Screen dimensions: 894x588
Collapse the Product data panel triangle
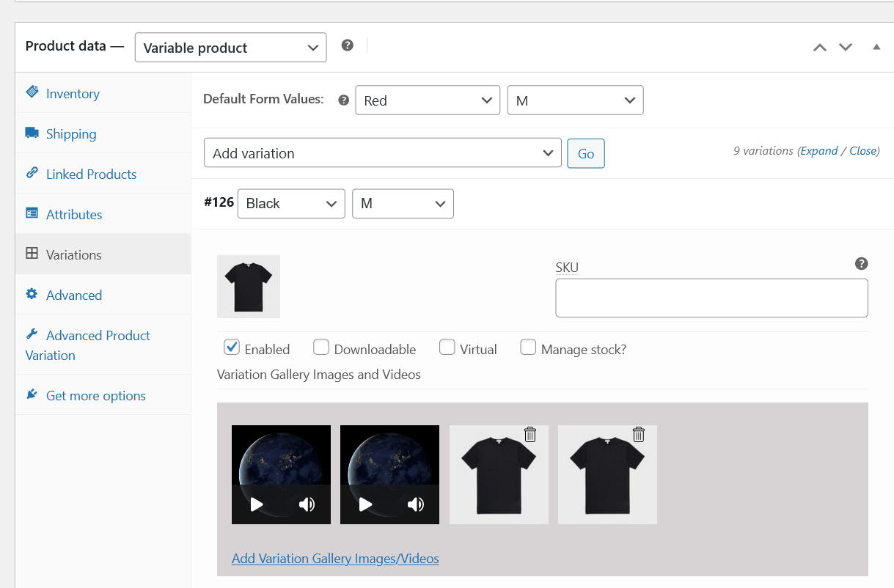pos(876,47)
